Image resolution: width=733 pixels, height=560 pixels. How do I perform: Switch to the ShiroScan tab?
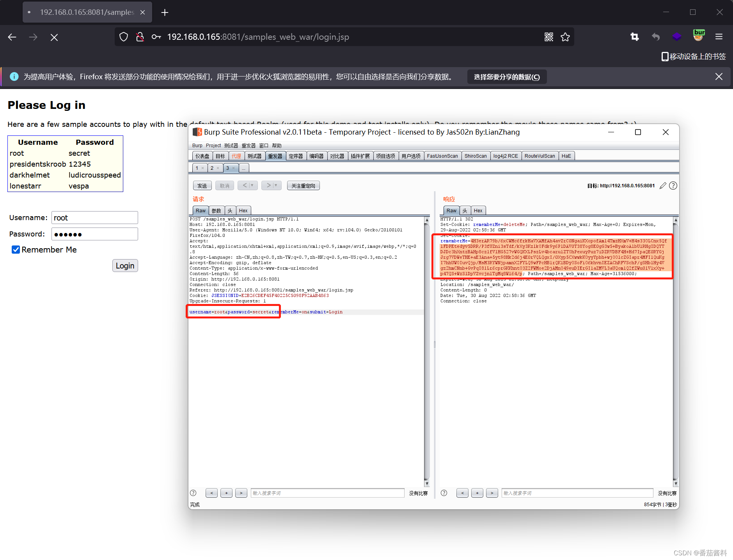tap(476, 156)
